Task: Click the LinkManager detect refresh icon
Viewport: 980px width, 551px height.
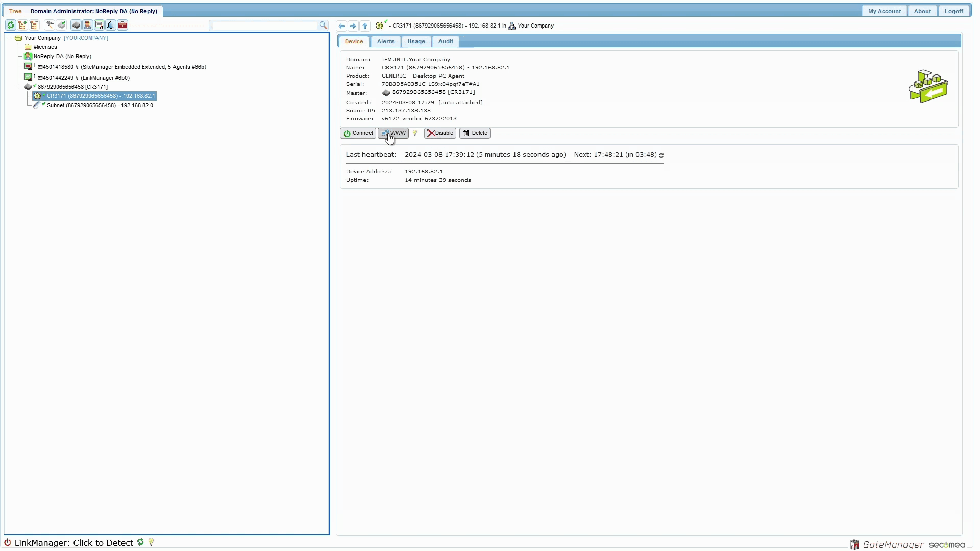Action: click(x=140, y=542)
